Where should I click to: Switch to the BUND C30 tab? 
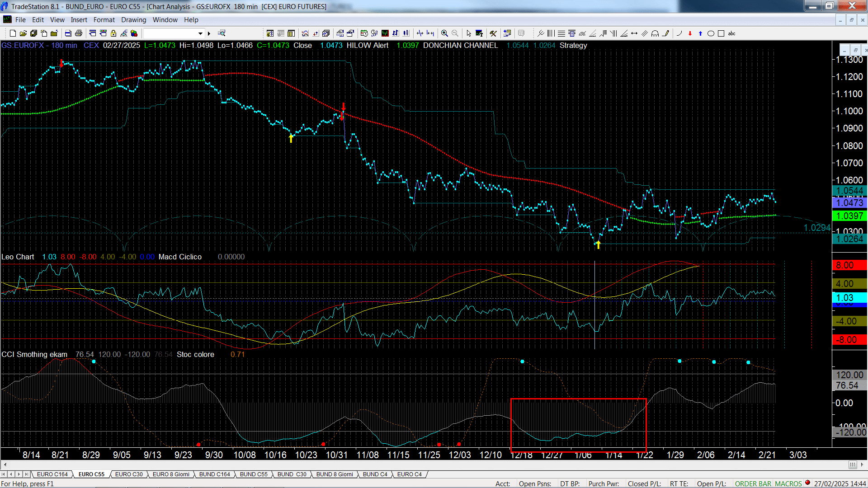[x=292, y=474]
